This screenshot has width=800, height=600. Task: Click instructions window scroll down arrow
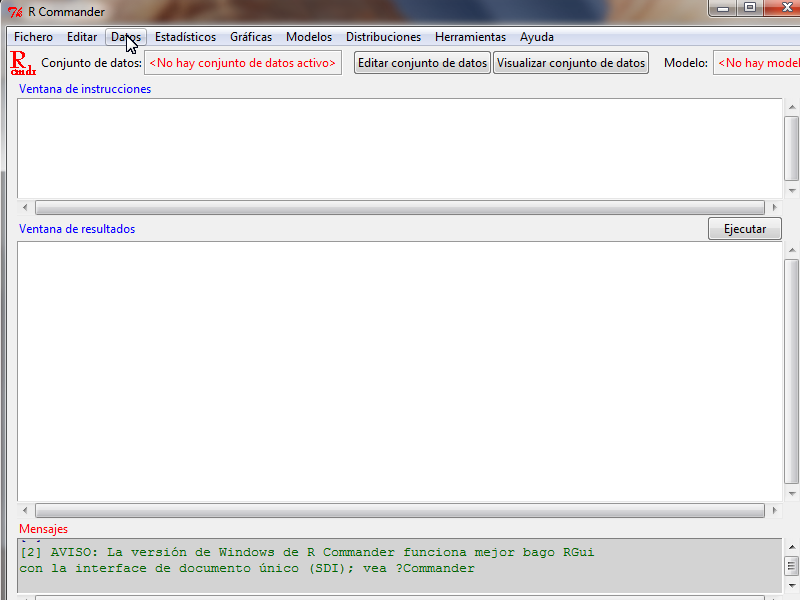coord(792,191)
